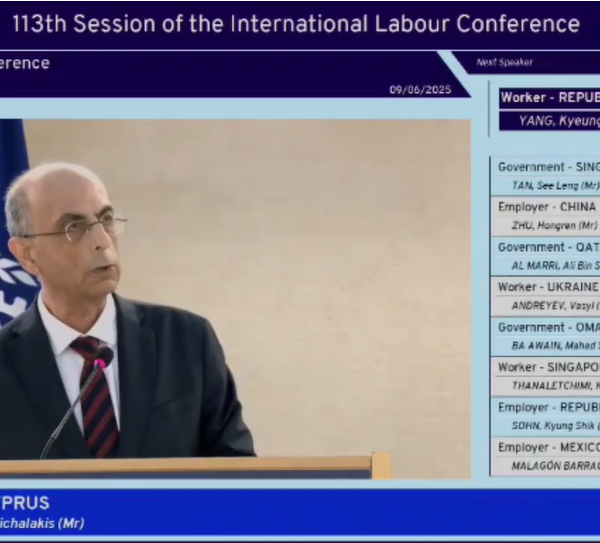This screenshot has height=543, width=600.
Task: Click the '113th Session of the International Labour Conference' title
Action: click(296, 24)
